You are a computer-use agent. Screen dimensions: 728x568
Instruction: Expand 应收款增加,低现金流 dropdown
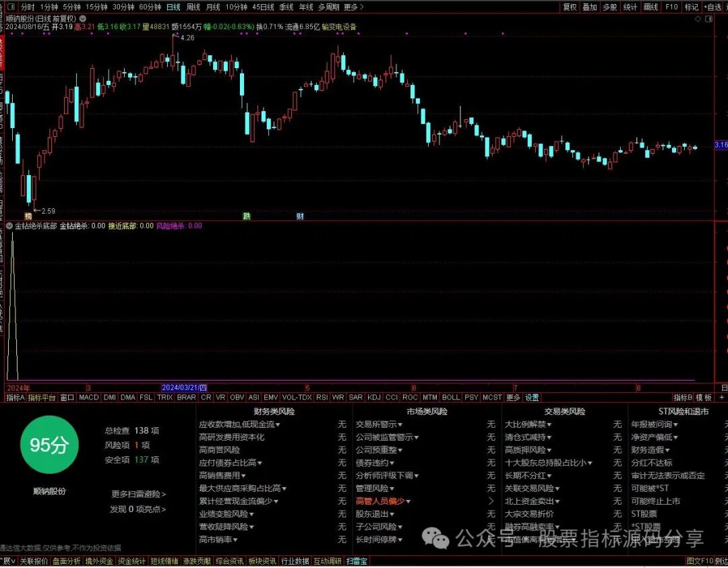tap(239, 424)
